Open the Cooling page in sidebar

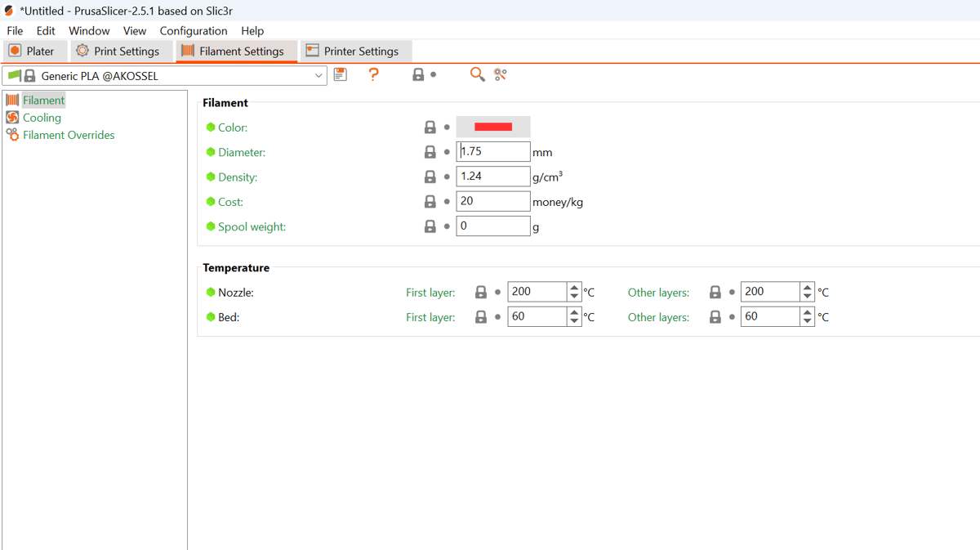42,118
